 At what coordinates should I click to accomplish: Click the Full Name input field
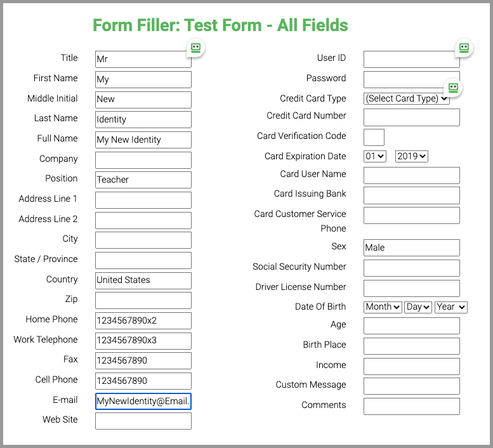point(143,140)
